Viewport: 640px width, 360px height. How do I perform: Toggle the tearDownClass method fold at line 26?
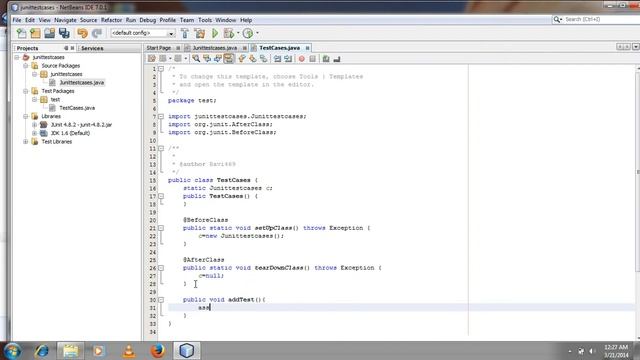[x=161, y=268]
